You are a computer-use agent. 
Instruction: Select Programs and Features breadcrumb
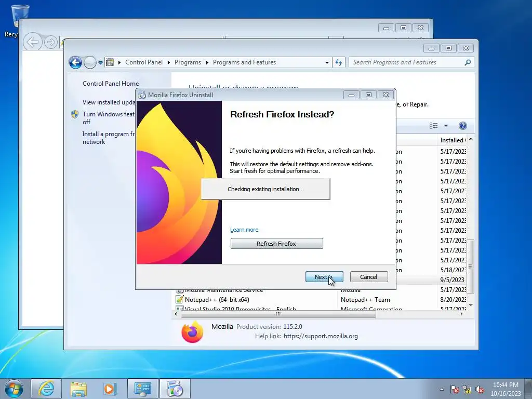click(x=244, y=62)
